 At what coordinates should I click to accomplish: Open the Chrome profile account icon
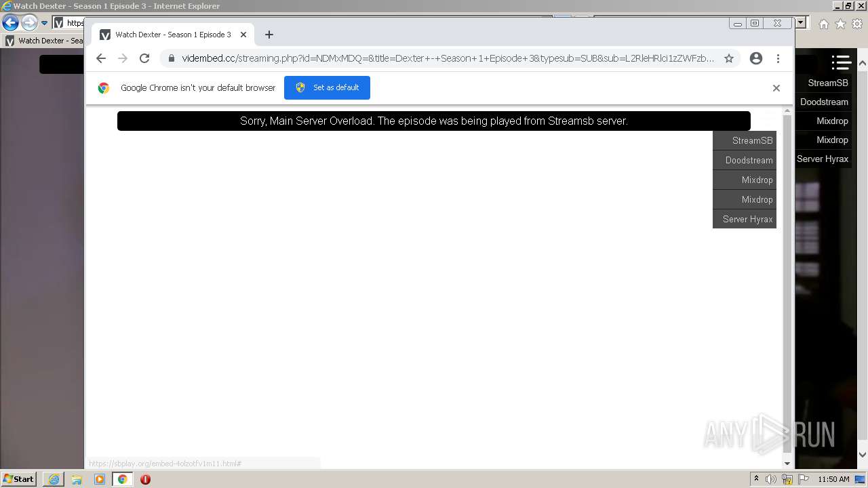pyautogui.click(x=756, y=58)
